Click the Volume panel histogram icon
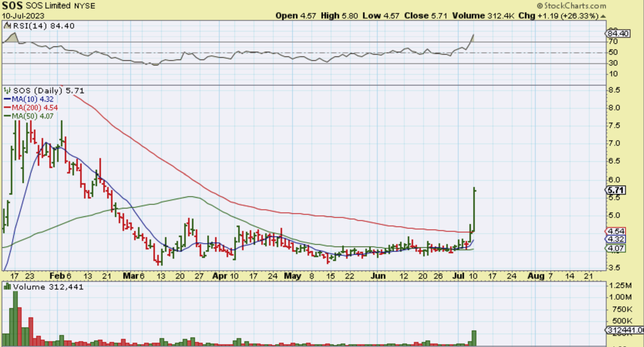 [x=7, y=287]
